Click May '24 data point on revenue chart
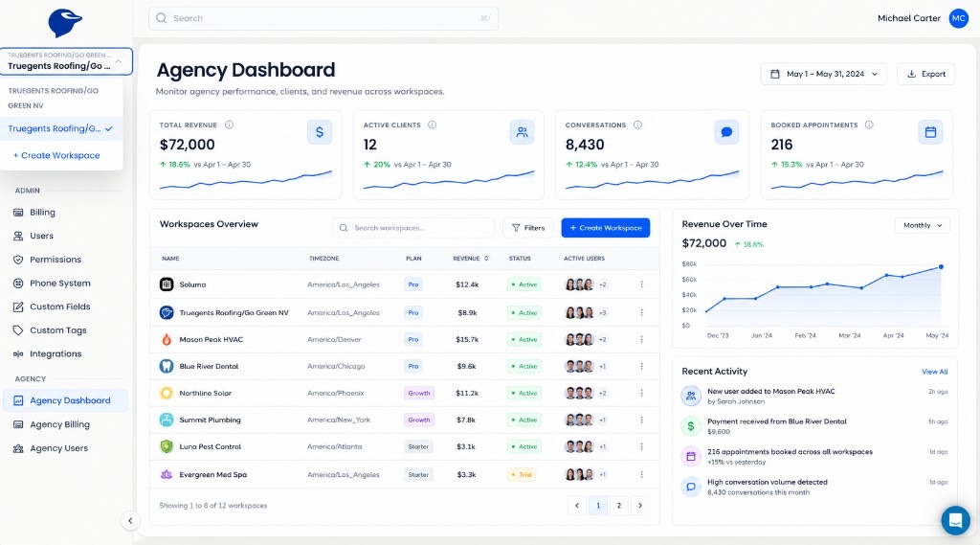This screenshot has width=980, height=545. pyautogui.click(x=941, y=267)
